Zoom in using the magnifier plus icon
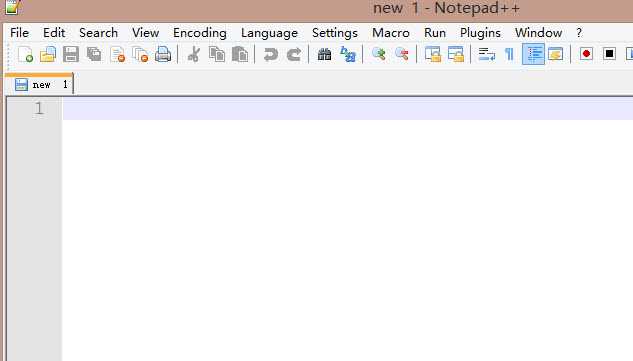 pos(379,54)
